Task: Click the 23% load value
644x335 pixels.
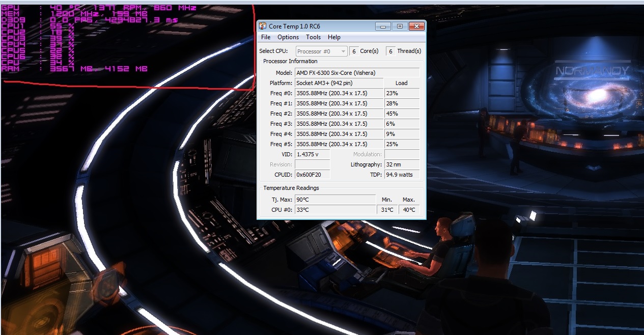Action: click(x=402, y=93)
